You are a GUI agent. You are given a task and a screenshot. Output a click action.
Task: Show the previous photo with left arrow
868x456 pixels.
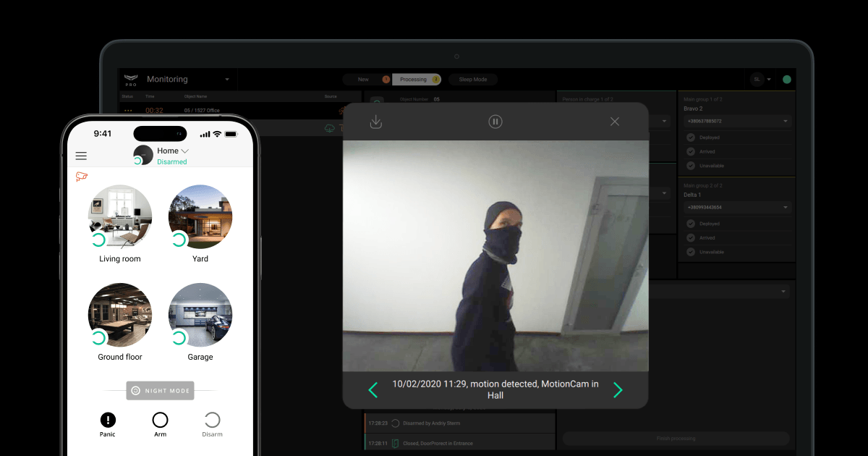pyautogui.click(x=373, y=390)
